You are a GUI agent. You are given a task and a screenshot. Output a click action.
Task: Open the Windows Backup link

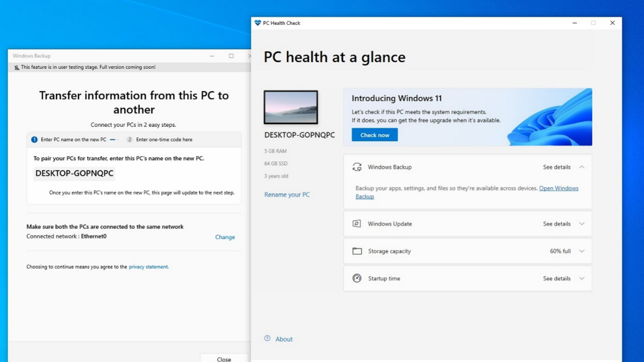point(558,188)
